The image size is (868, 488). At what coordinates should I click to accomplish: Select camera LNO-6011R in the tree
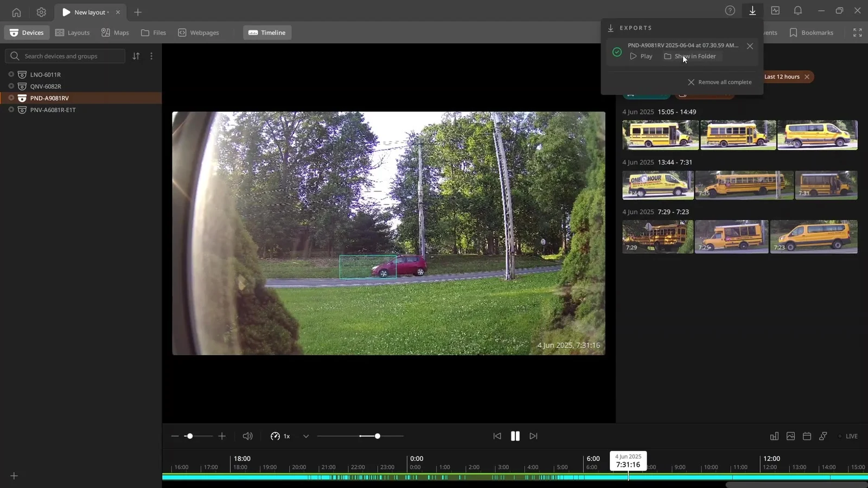(46, 74)
